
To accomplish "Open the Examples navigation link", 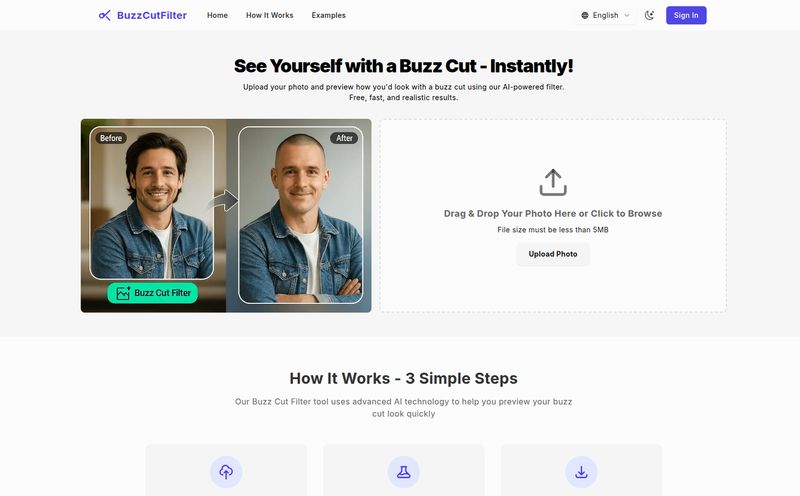I will [x=329, y=15].
